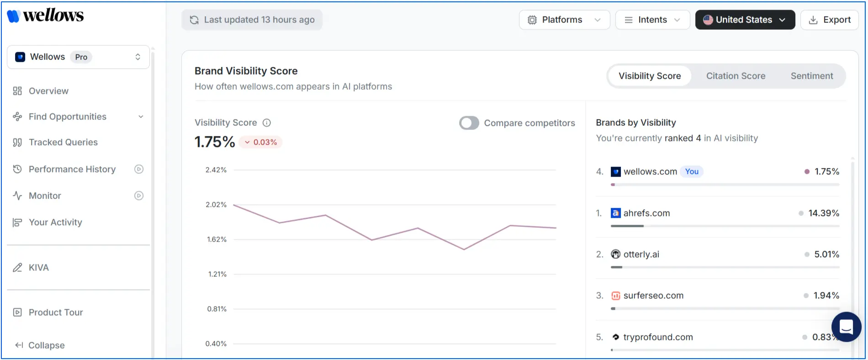868x360 pixels.
Task: Click the ahrefs.com brand name
Action: [x=646, y=213]
